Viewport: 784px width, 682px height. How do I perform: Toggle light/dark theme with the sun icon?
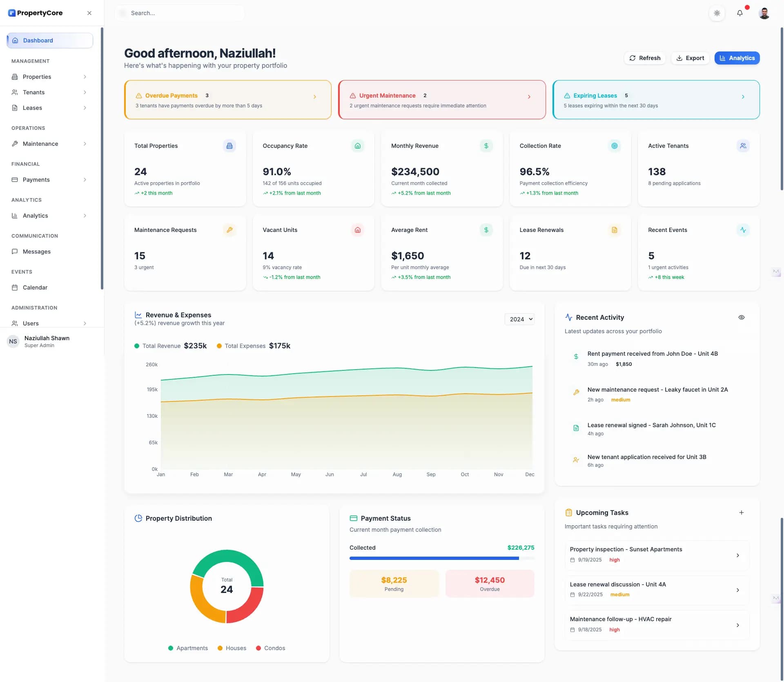(x=717, y=13)
